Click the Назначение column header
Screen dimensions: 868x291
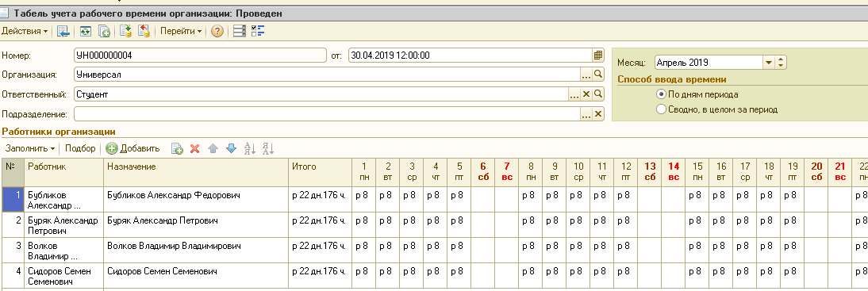point(196,172)
